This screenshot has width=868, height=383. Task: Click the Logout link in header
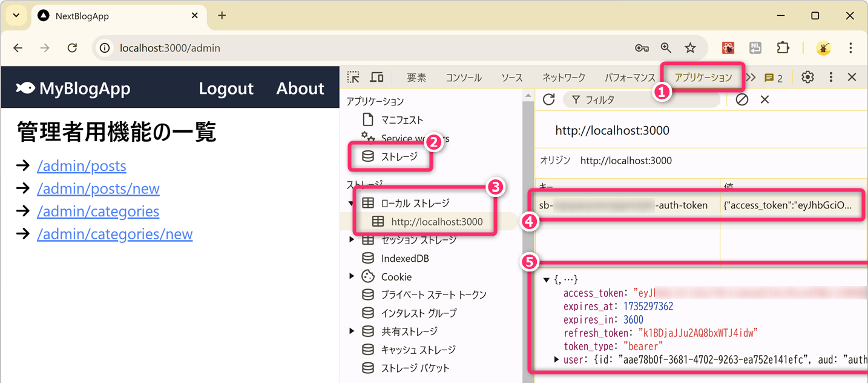point(226,88)
